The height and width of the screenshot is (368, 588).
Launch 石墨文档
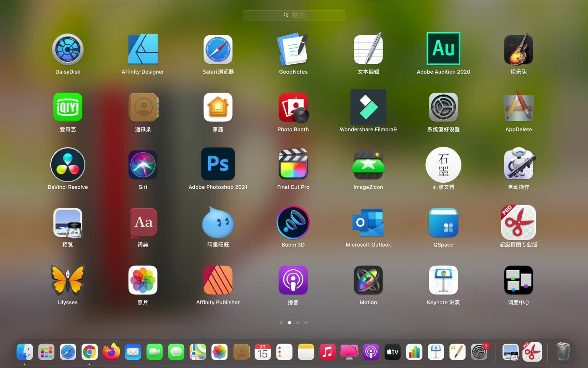[443, 165]
